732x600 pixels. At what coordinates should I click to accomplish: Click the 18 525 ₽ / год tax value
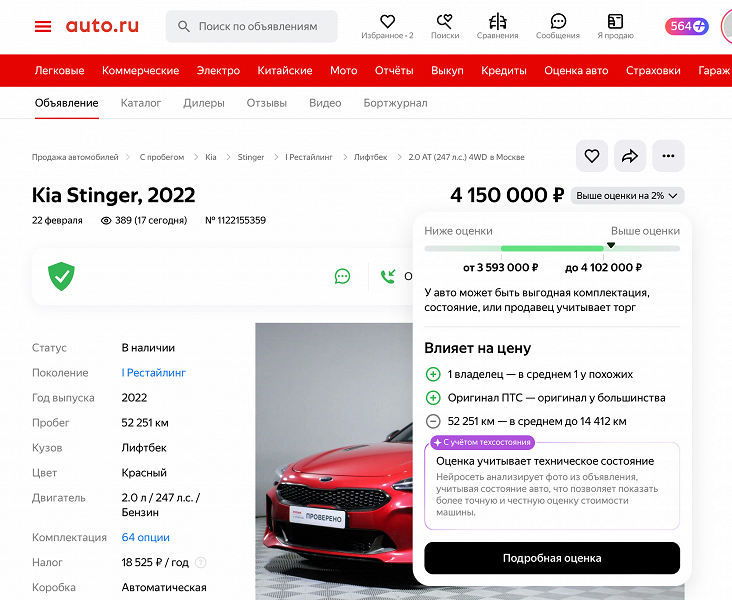pyautogui.click(x=155, y=563)
